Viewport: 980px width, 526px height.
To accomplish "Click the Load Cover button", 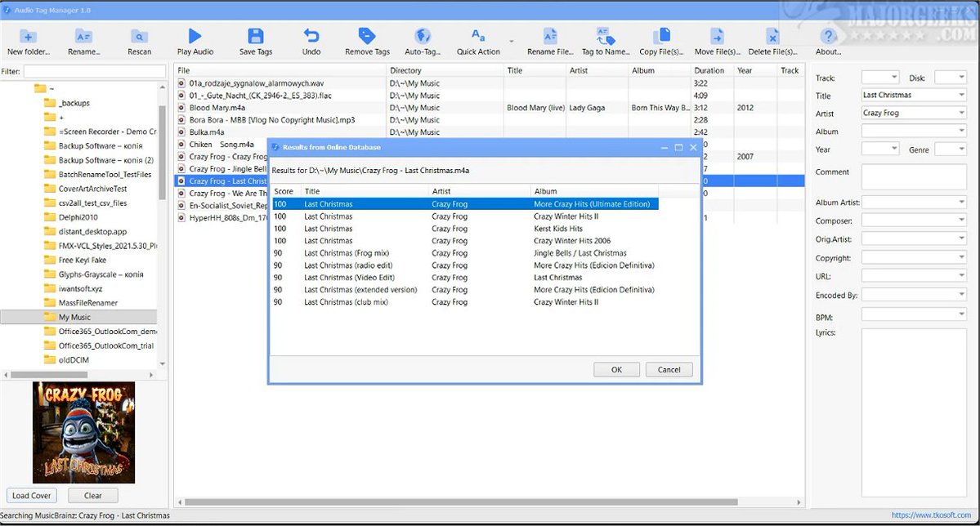I will pos(31,496).
